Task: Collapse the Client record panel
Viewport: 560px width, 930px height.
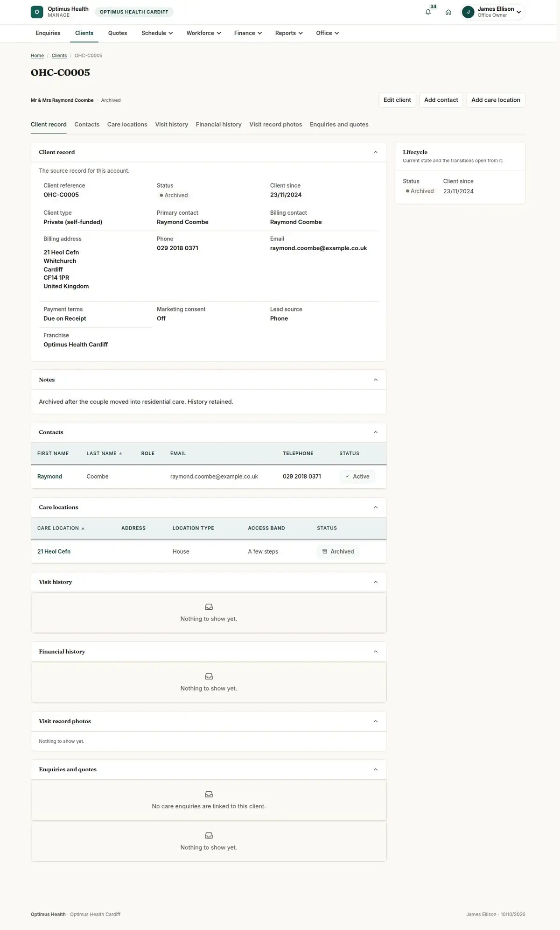Action: tap(376, 152)
